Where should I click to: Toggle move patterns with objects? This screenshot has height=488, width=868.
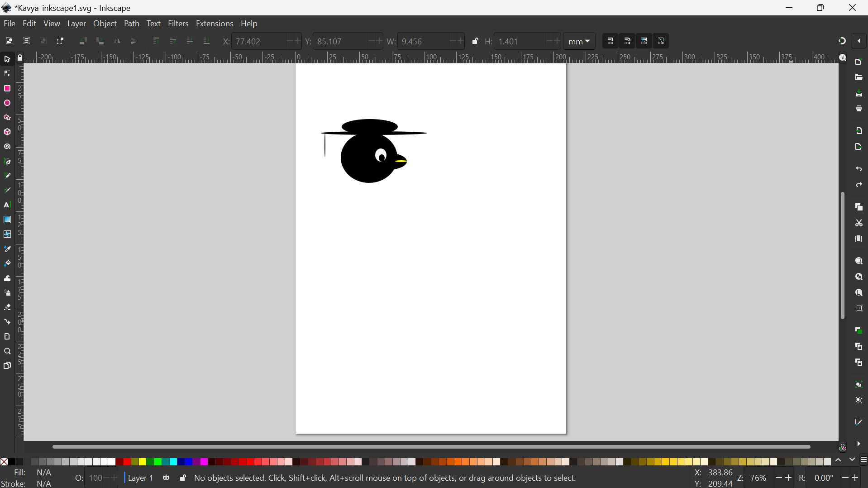[661, 41]
